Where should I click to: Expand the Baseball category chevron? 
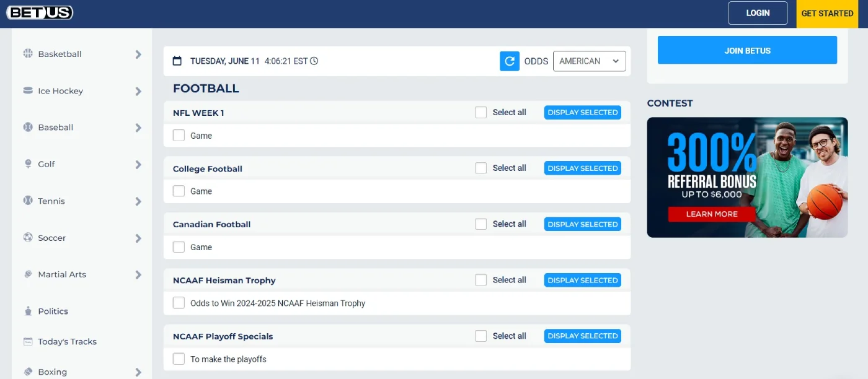click(x=138, y=128)
